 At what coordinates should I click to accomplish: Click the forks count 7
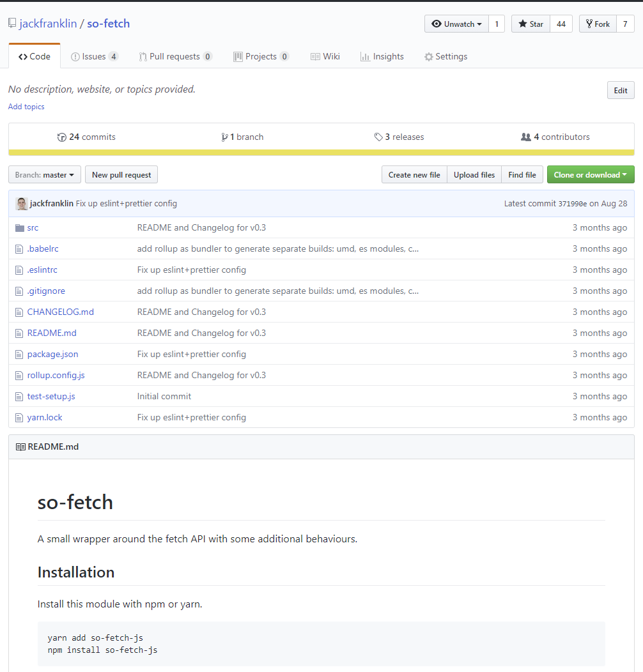(x=625, y=24)
